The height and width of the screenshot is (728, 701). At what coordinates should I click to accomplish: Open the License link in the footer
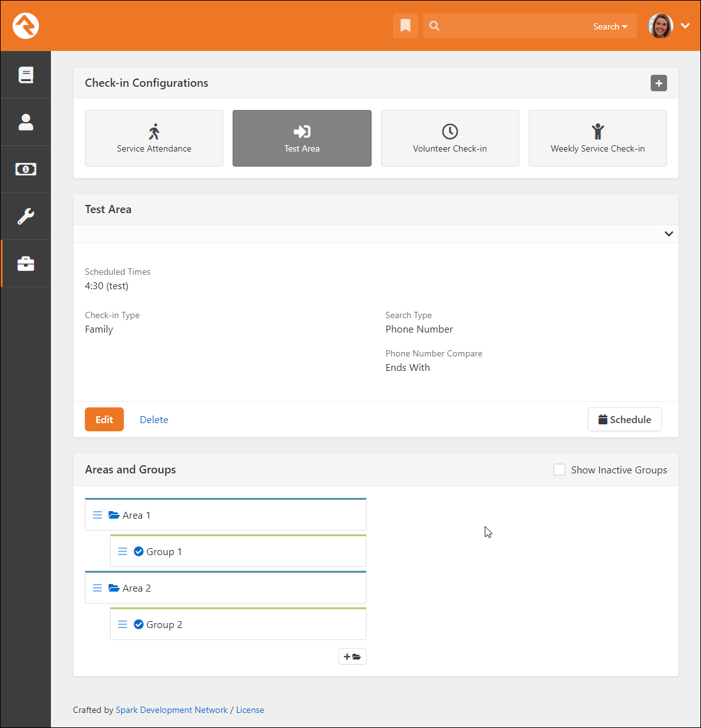(250, 709)
